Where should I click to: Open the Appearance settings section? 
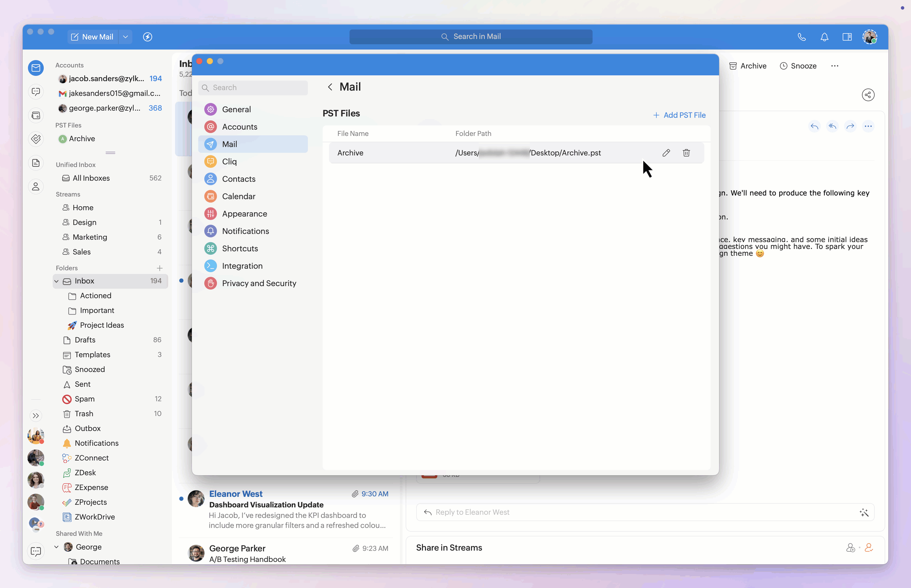[244, 213]
